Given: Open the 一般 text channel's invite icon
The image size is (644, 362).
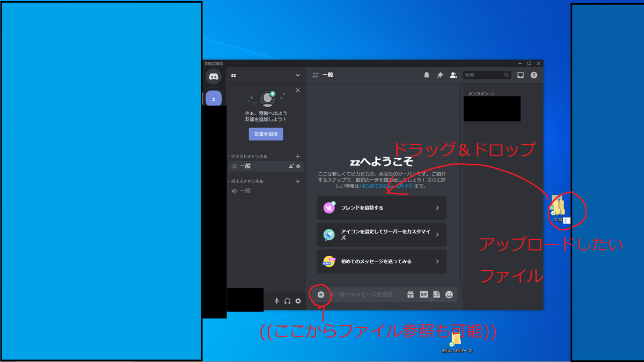Looking at the screenshot, I should pyautogui.click(x=291, y=166).
